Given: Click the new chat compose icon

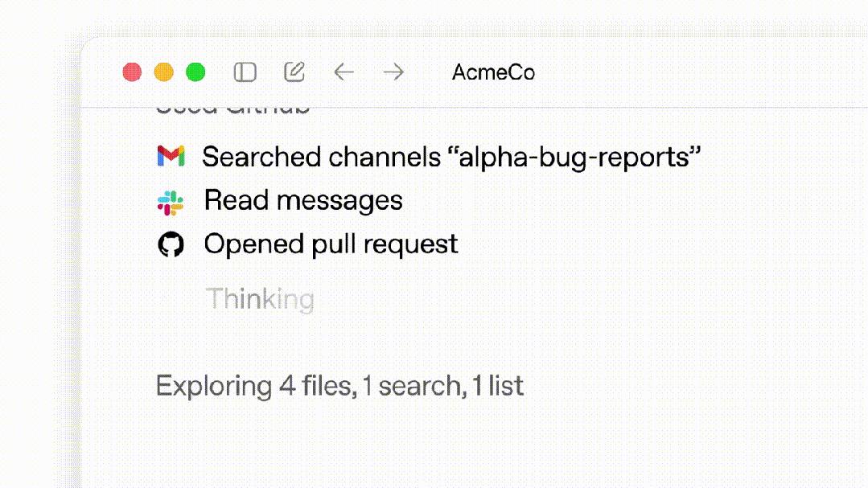Looking at the screenshot, I should (294, 72).
